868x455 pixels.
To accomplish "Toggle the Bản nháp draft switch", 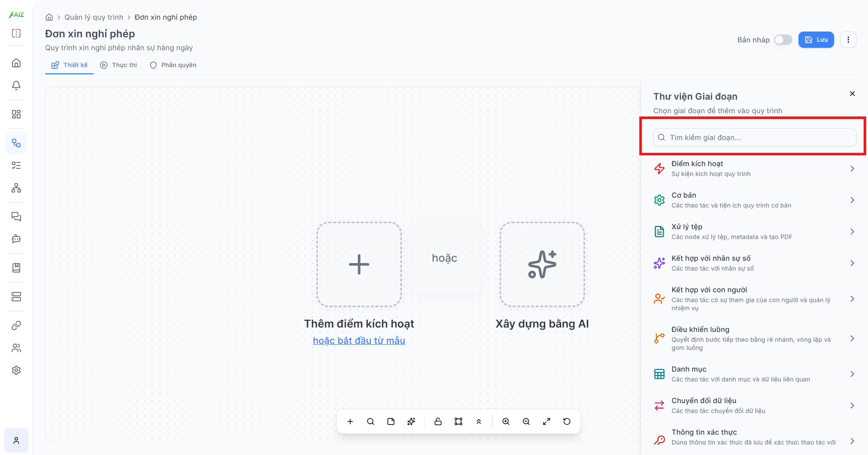I will point(783,40).
